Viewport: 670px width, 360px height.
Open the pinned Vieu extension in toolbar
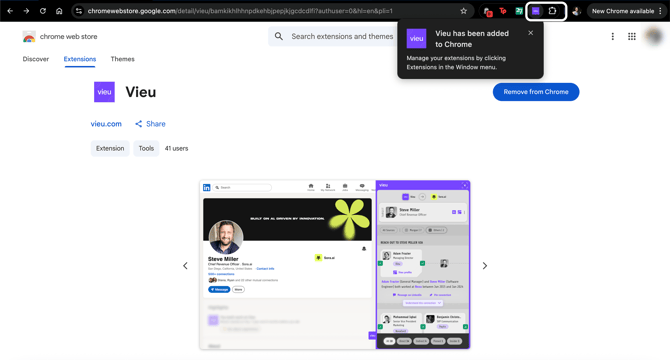click(x=536, y=11)
